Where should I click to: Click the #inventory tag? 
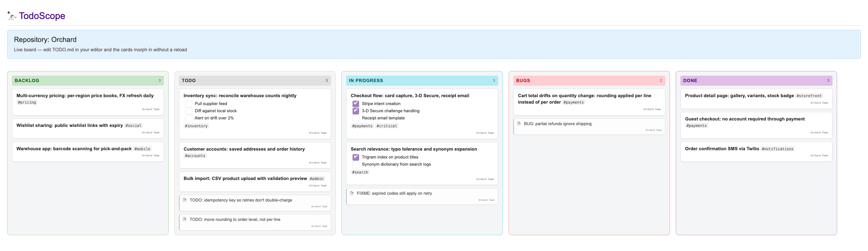coord(196,126)
